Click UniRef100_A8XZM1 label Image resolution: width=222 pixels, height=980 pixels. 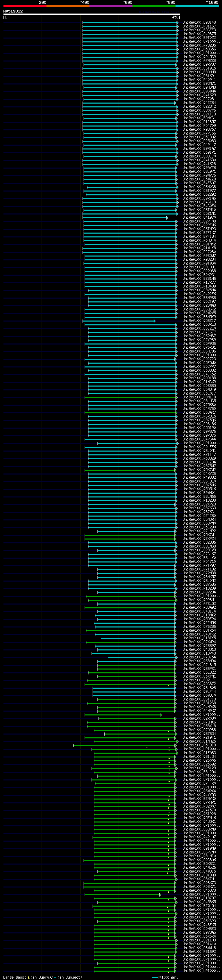pos(199,879)
